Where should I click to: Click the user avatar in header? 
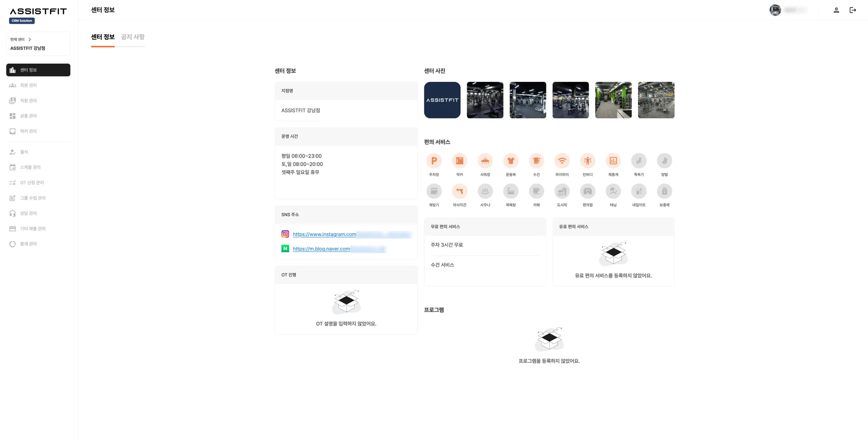coord(775,10)
